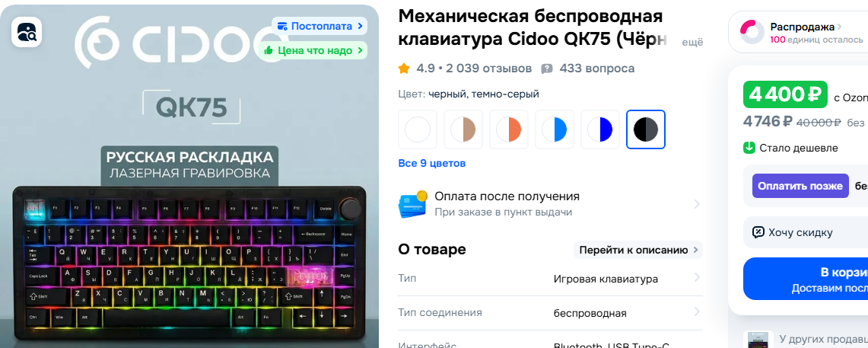This screenshot has width=868, height=348.
Task: Open the 433 вопроса questions section
Action: coord(596,69)
